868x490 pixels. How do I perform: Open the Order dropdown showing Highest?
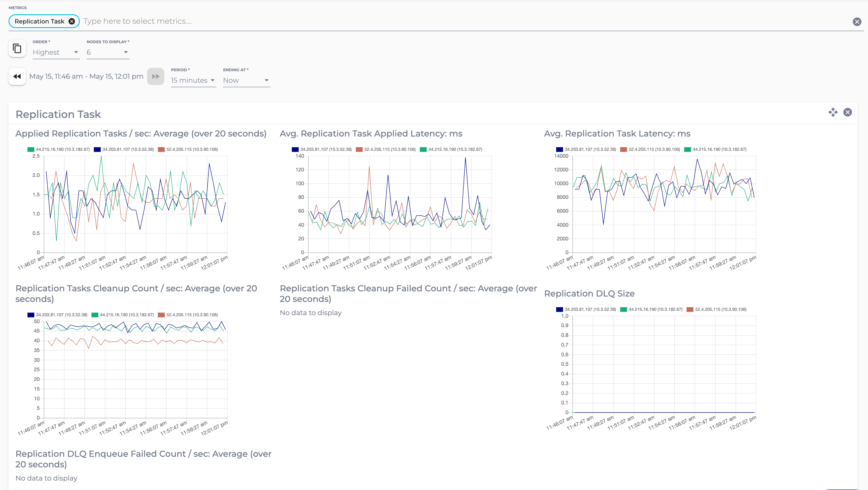(x=56, y=52)
